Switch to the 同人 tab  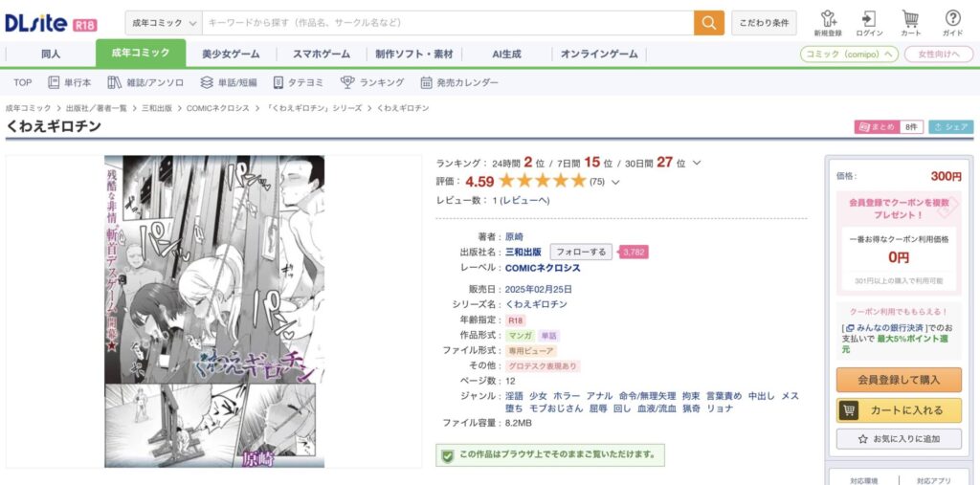click(52, 54)
